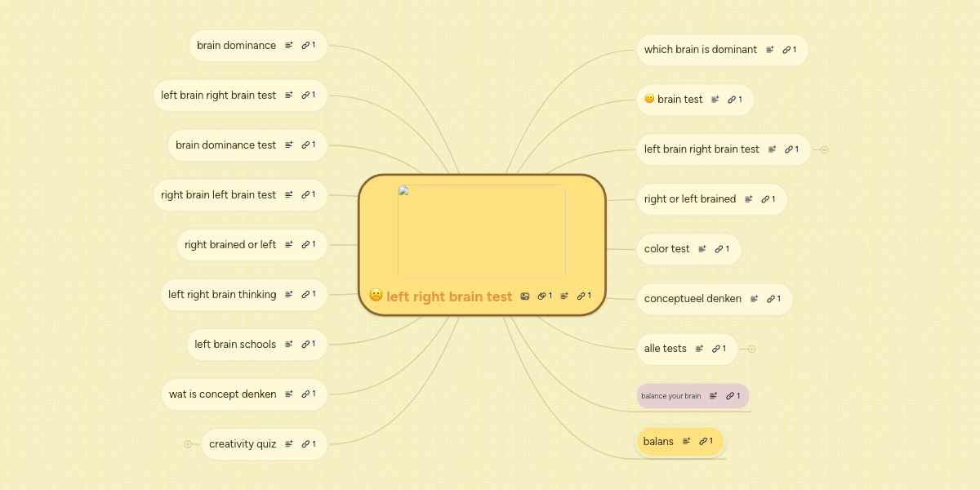This screenshot has width=980, height=490.
Task: Select alle tests label
Action: (666, 349)
